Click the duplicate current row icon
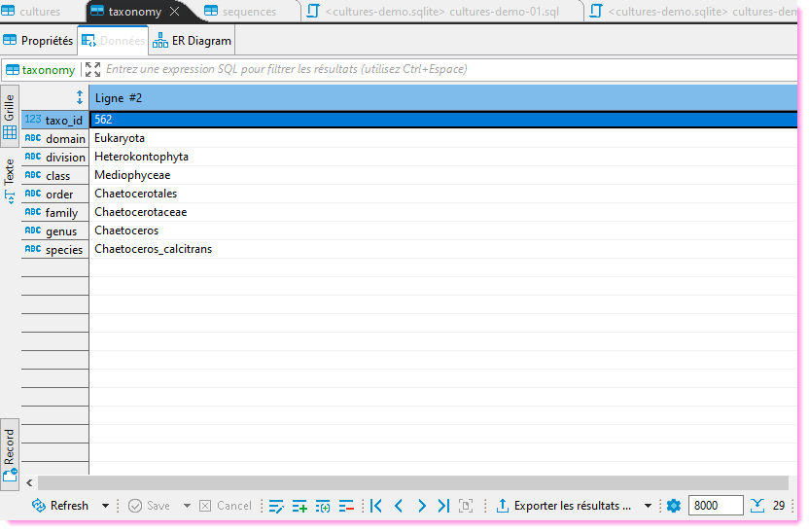Screen dimensions: 809x532 coord(324,506)
